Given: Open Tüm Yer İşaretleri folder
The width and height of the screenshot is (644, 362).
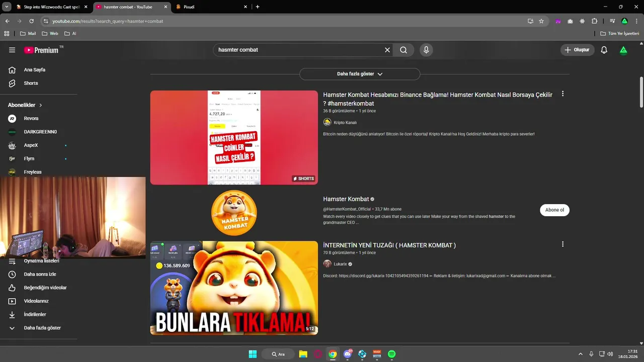Looking at the screenshot, I should [x=620, y=34].
